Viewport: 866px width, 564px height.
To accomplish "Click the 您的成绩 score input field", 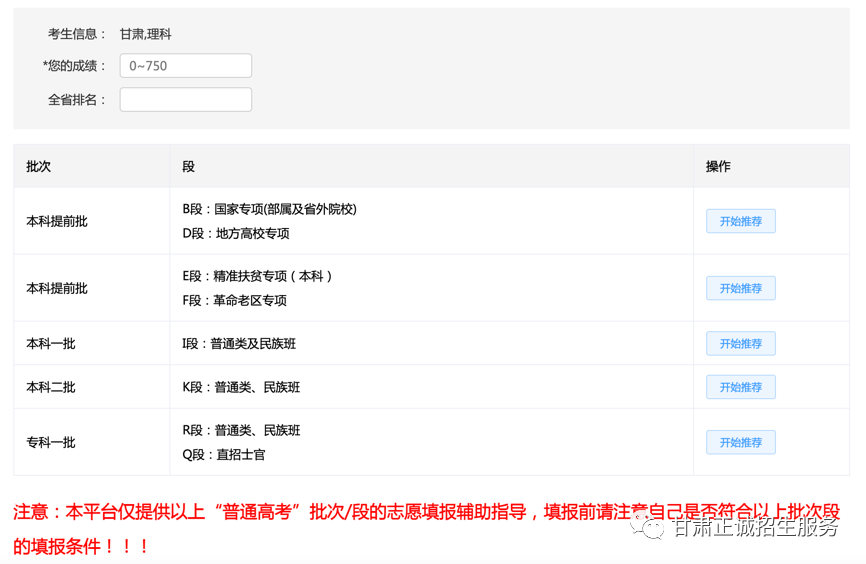I will coord(185,66).
